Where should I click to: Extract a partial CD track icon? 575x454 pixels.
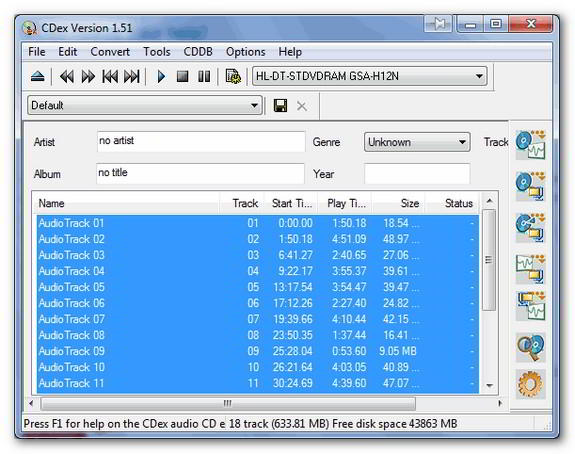[530, 227]
